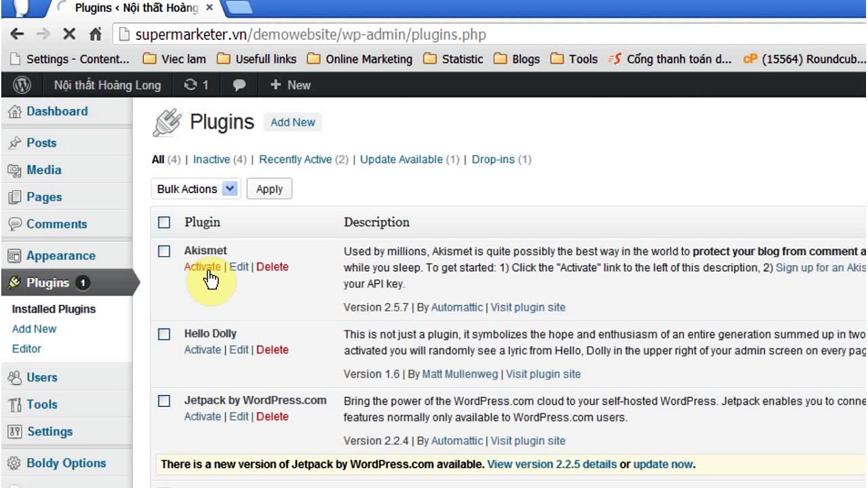Open the Settings - Content bookmark
The height and width of the screenshot is (488, 868).
tap(70, 59)
